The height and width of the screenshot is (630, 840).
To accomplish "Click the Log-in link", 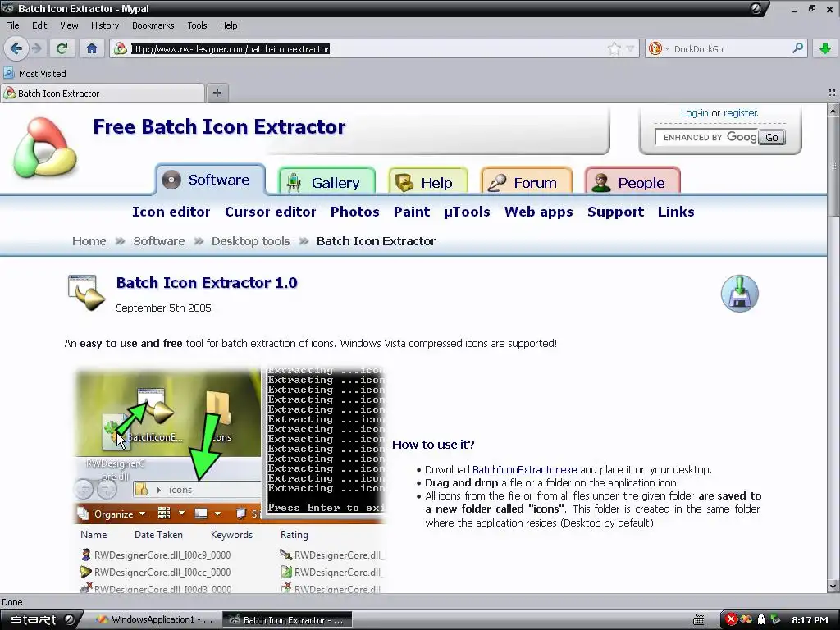I will [x=694, y=113].
